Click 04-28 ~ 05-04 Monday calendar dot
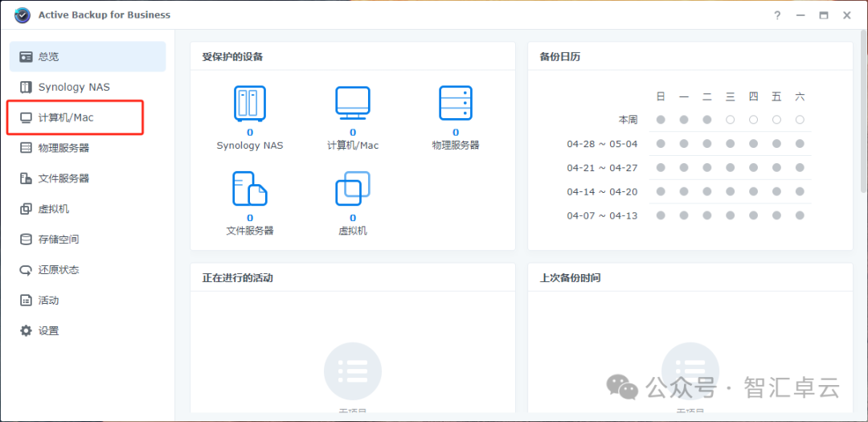This screenshot has width=868, height=422. pyautogui.click(x=684, y=143)
